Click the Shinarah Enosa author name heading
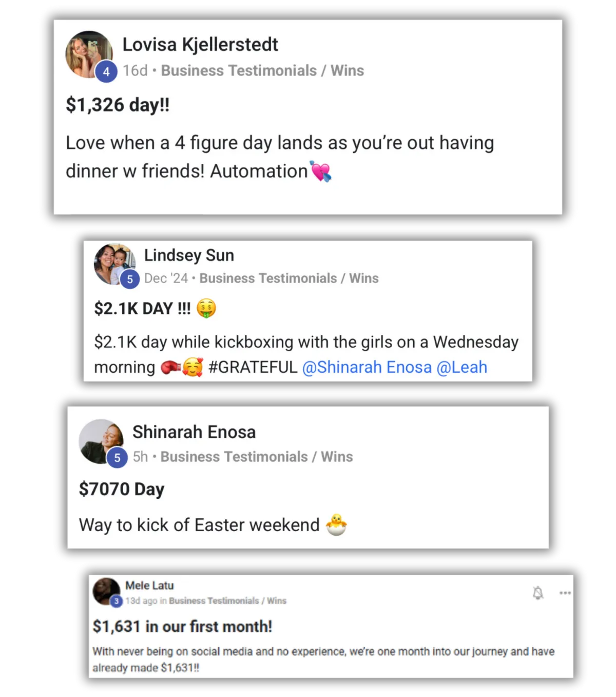 (x=194, y=432)
